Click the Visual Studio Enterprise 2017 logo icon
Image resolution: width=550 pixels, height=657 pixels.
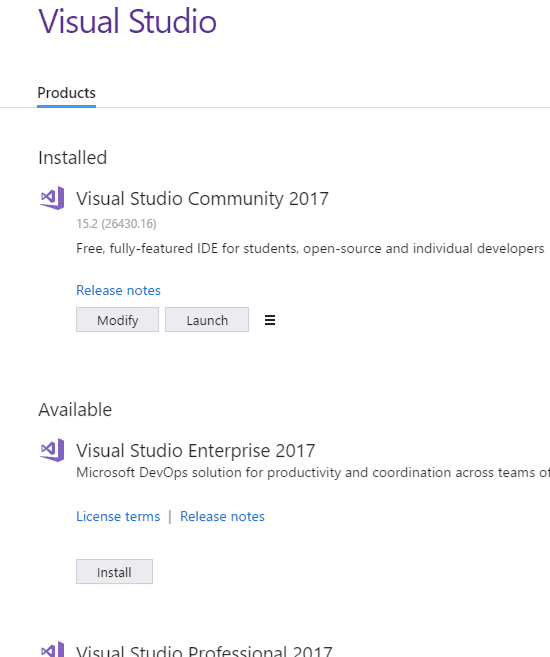coord(52,450)
